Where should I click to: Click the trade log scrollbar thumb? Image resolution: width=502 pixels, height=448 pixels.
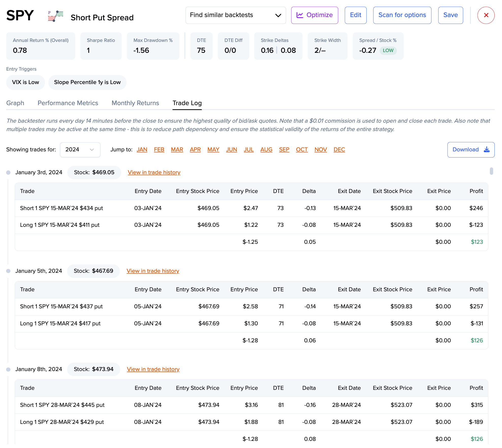(491, 171)
